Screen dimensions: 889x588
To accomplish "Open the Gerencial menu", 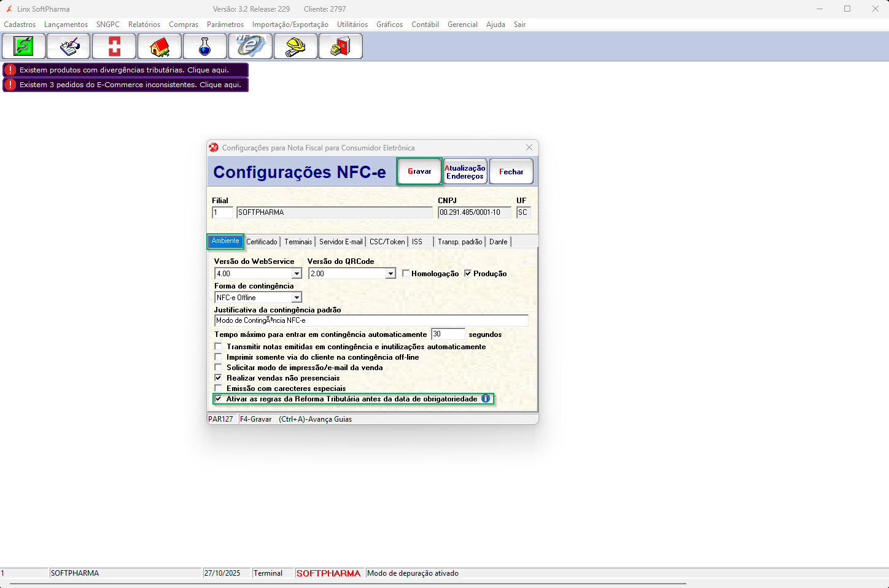I will coord(462,25).
